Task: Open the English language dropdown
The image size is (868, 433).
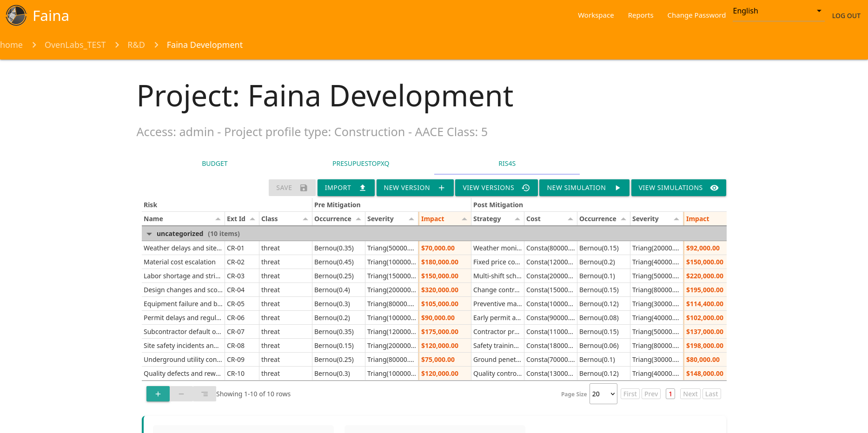Action: pos(777,11)
